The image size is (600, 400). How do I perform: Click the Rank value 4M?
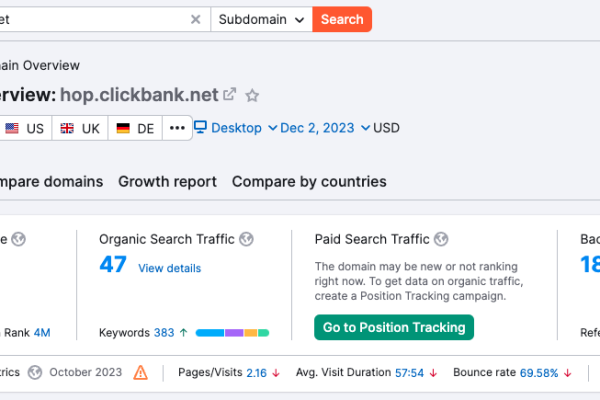pyautogui.click(x=42, y=333)
